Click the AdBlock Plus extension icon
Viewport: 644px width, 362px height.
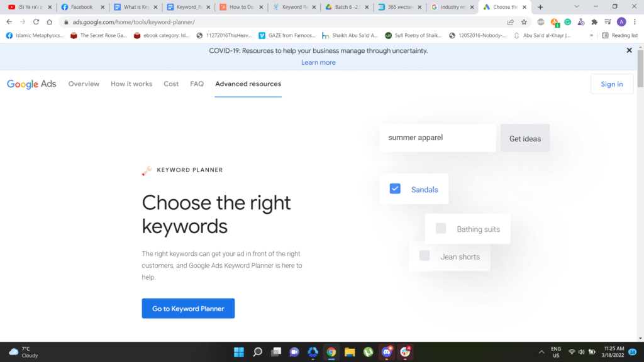[x=541, y=21]
